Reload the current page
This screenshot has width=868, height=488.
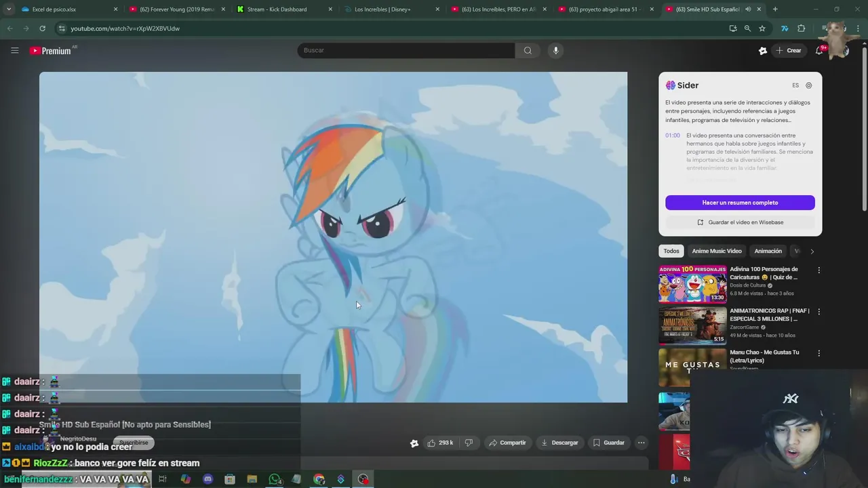click(42, 28)
